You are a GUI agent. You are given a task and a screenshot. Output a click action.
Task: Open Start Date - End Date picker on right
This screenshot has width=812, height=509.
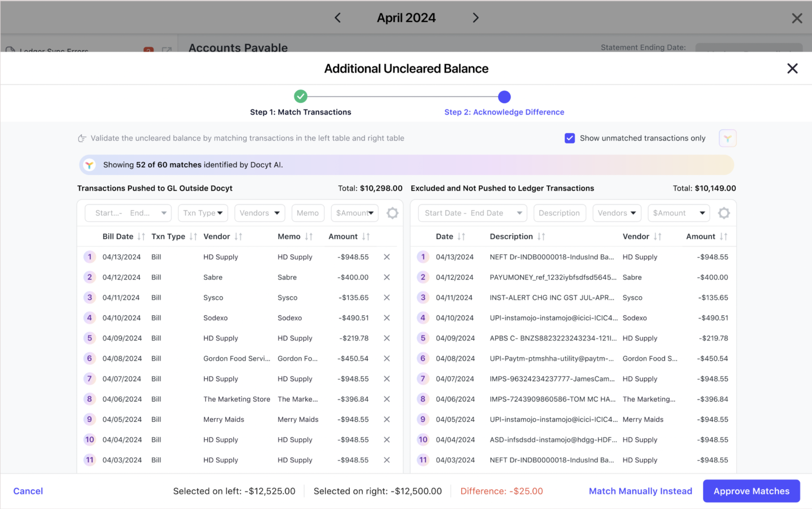click(x=472, y=213)
